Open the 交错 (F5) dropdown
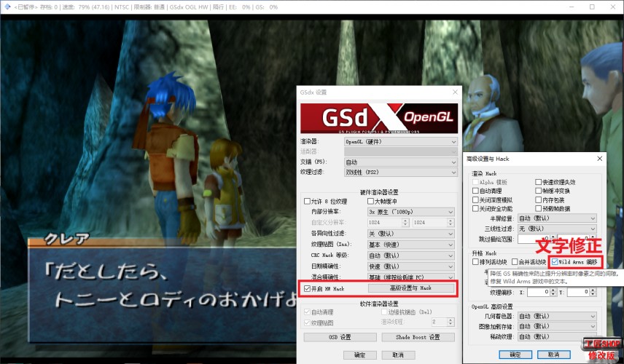 [400, 162]
